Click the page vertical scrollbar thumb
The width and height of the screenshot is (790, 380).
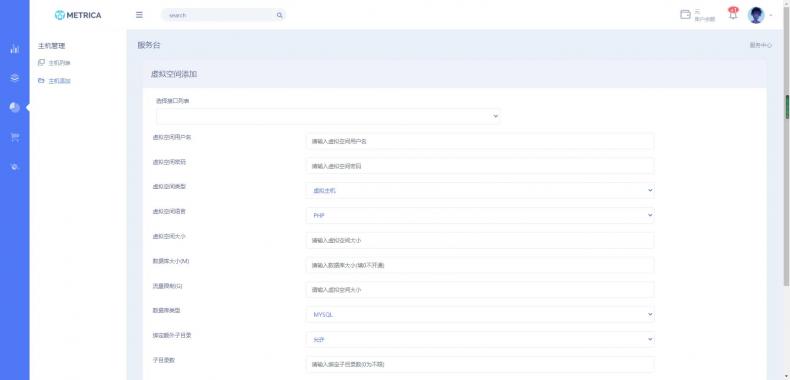click(x=787, y=107)
